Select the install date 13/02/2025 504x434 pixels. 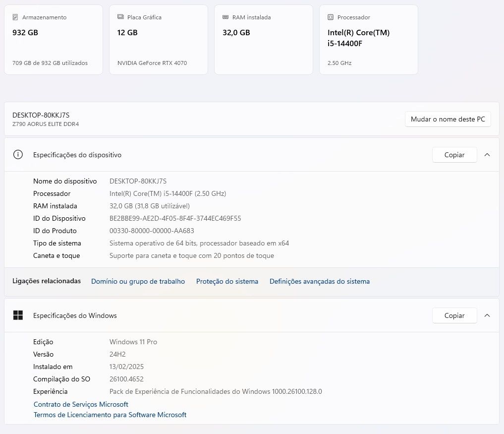(x=126, y=367)
